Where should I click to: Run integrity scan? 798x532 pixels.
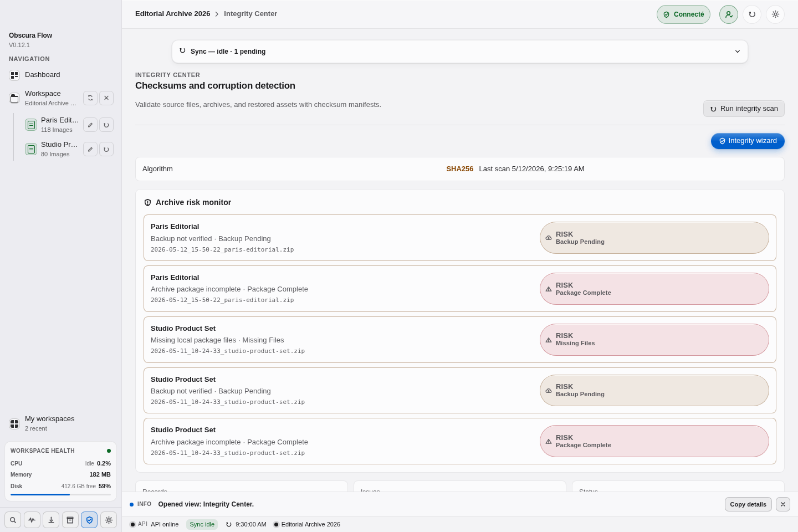pos(744,109)
